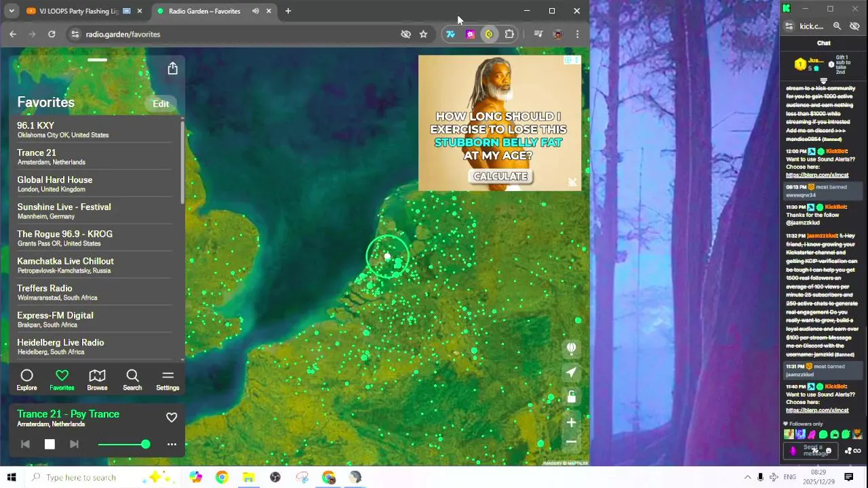Open the emoji picker in Kick chat
Screen dimensions: 868x488
(x=829, y=451)
